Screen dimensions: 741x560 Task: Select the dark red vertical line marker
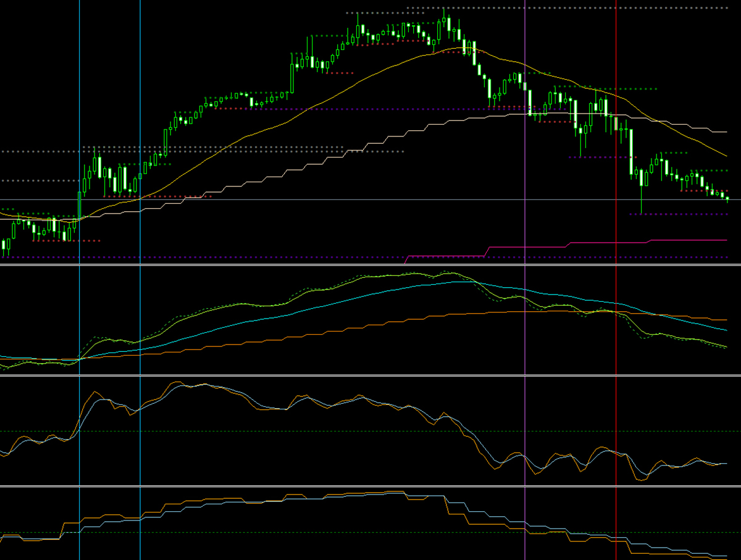click(x=616, y=280)
